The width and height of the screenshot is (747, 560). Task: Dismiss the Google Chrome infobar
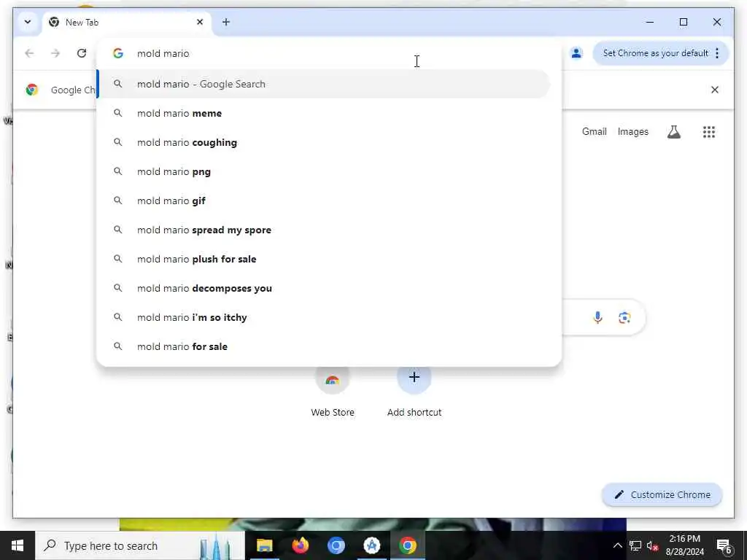point(715,90)
